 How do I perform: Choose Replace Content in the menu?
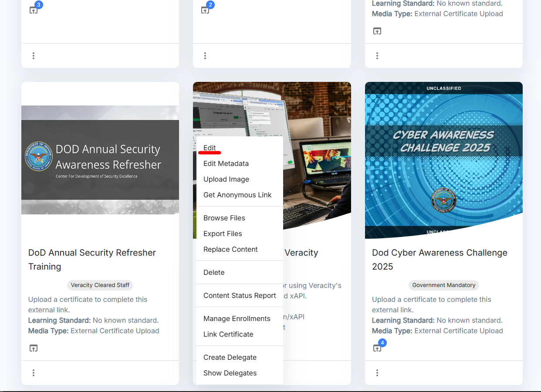(240, 249)
